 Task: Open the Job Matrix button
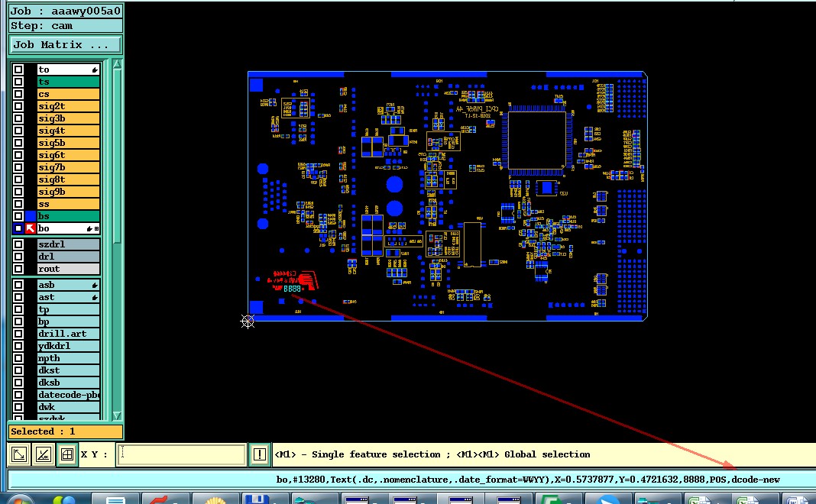[66, 45]
